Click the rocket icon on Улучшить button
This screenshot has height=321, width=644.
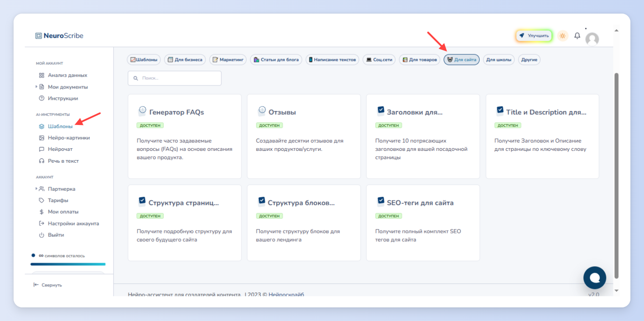coord(522,36)
